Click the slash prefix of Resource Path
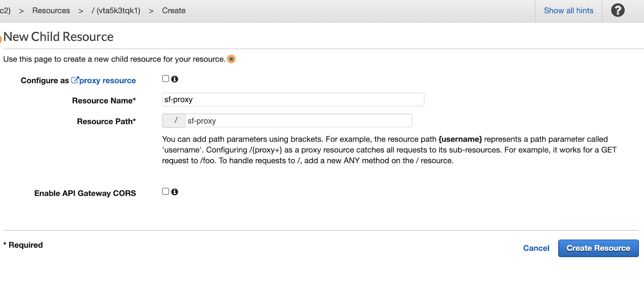Viewport: 644px width, 283px height. point(174,121)
